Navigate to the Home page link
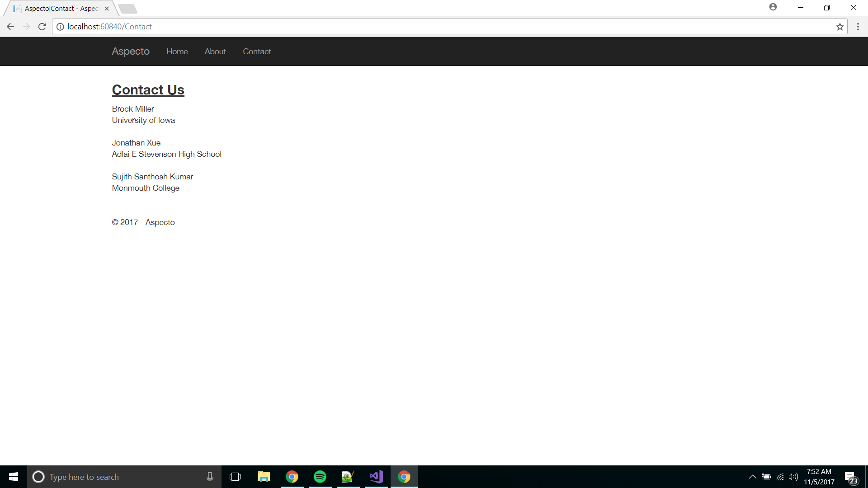Image resolution: width=868 pixels, height=488 pixels. 177,52
